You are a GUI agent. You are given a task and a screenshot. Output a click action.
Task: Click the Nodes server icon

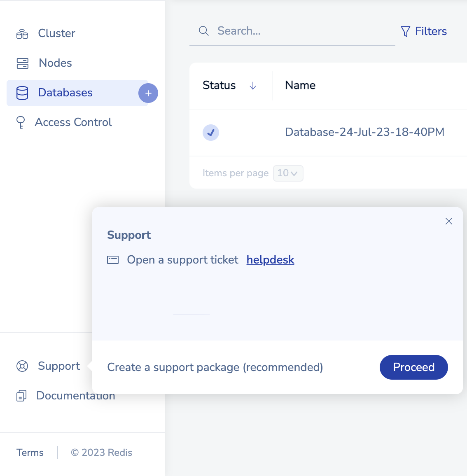pyautogui.click(x=23, y=63)
